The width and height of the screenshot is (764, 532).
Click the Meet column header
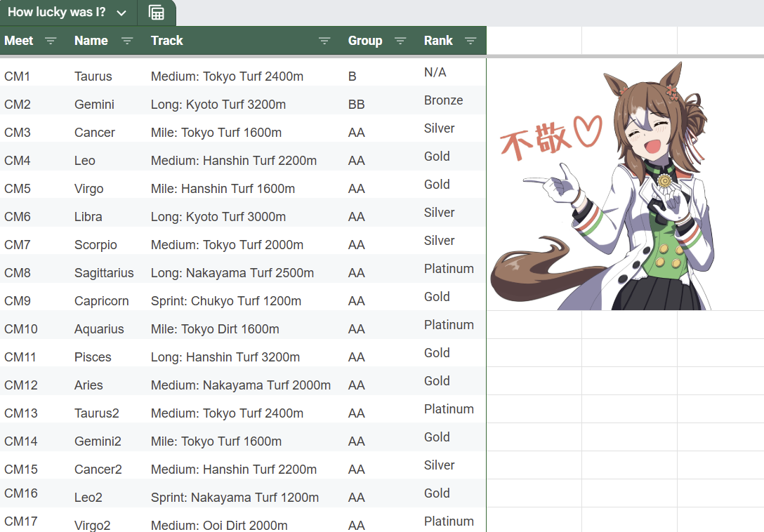click(x=19, y=41)
